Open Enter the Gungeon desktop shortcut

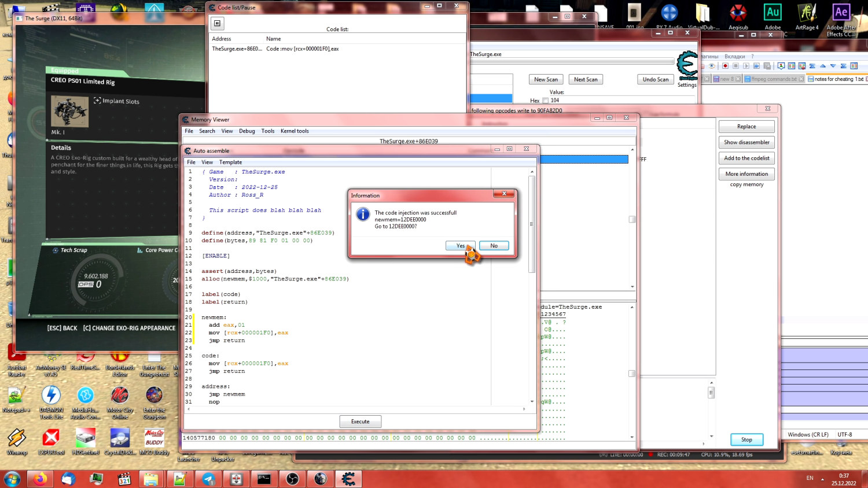[154, 402]
